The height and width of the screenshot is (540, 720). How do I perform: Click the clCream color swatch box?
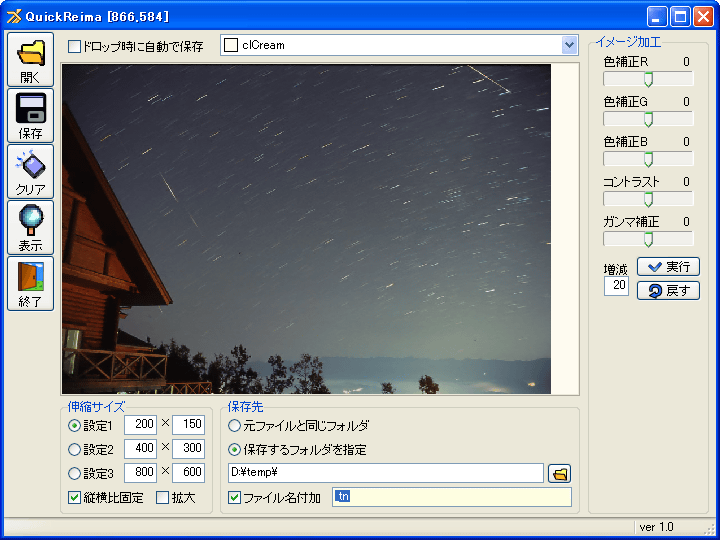tap(231, 45)
